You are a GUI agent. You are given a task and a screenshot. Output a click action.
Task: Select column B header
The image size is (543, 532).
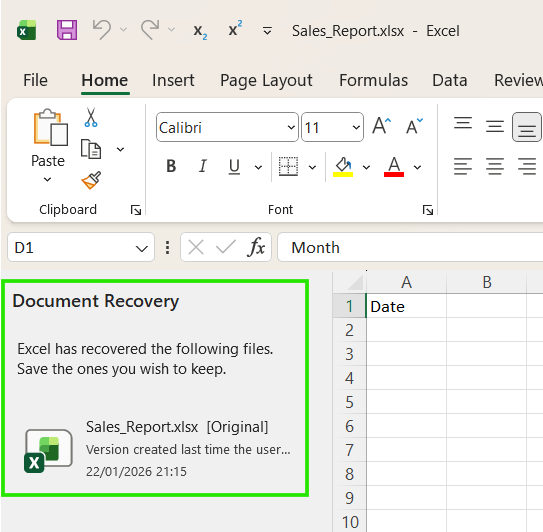(x=487, y=282)
